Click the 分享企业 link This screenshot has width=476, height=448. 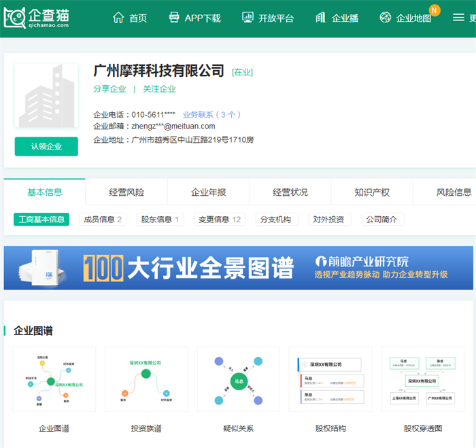(109, 89)
